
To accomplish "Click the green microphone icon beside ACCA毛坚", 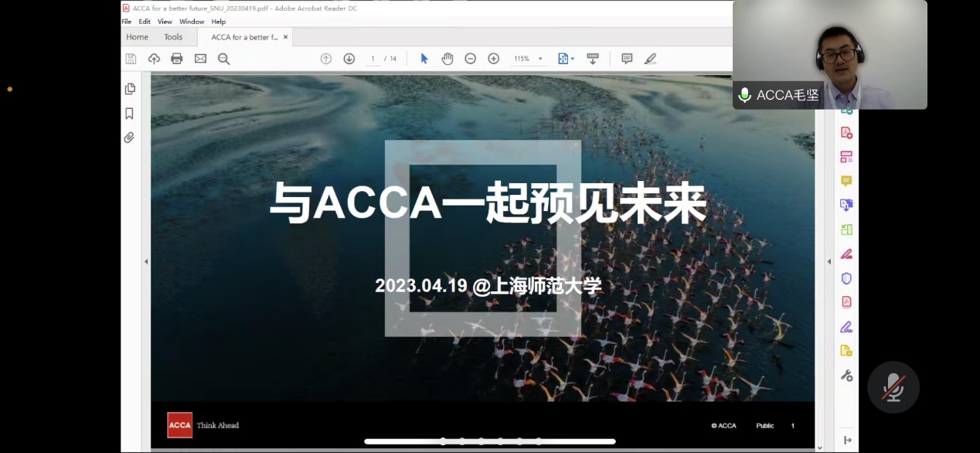I will pos(745,95).
